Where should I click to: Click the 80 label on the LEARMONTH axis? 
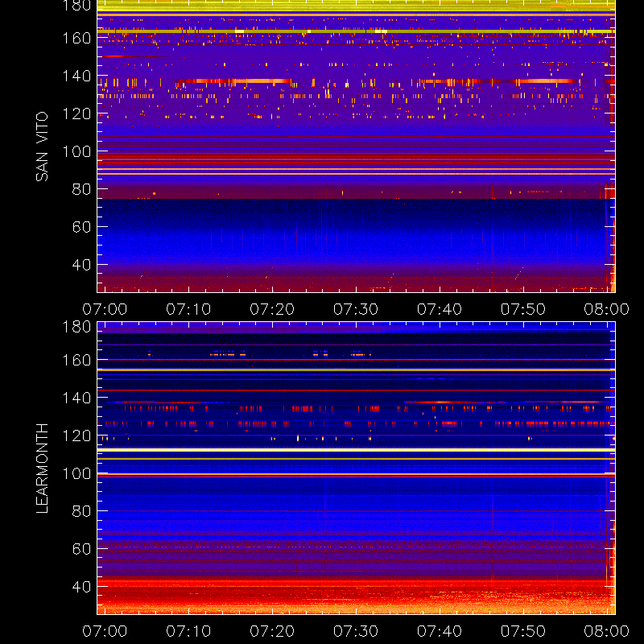tap(82, 511)
